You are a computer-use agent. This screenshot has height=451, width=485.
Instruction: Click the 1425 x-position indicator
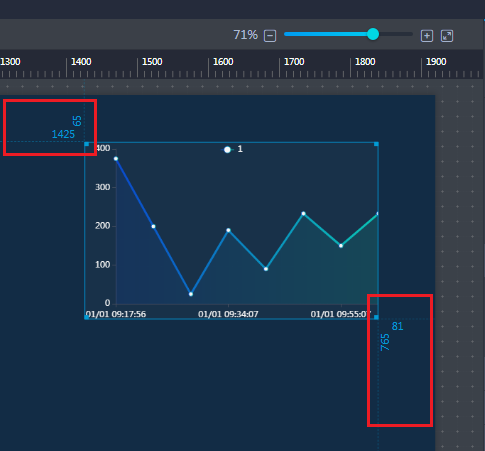[63, 134]
